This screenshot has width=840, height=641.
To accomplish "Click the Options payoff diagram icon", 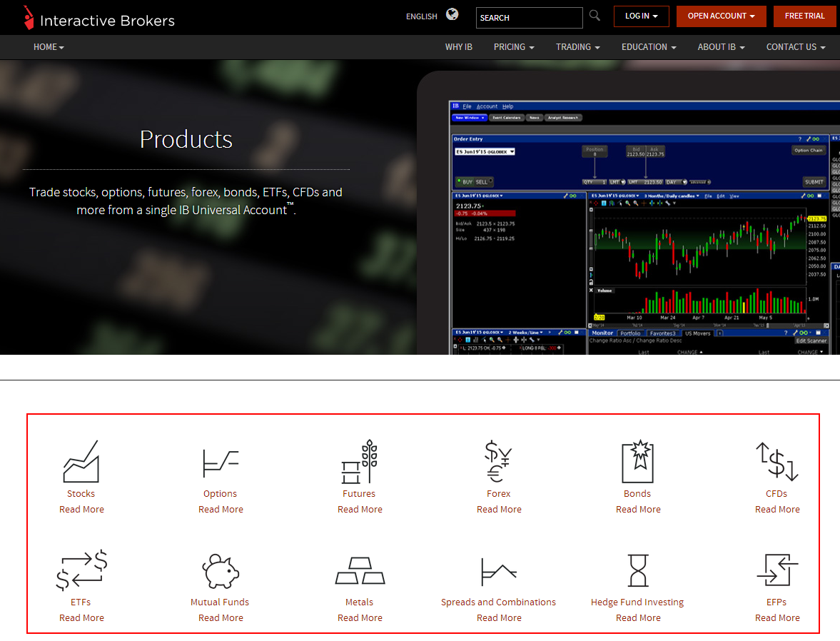I will (x=221, y=463).
